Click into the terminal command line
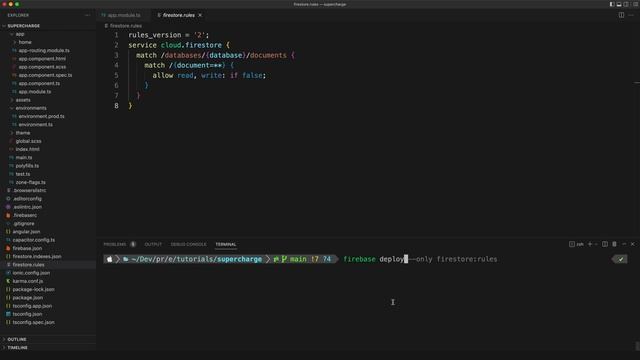Viewport: 640px width, 360px height. (420, 259)
